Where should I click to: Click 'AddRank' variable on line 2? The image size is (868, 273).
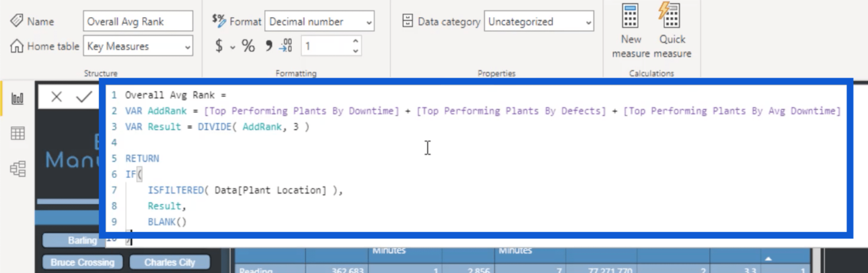point(167,111)
